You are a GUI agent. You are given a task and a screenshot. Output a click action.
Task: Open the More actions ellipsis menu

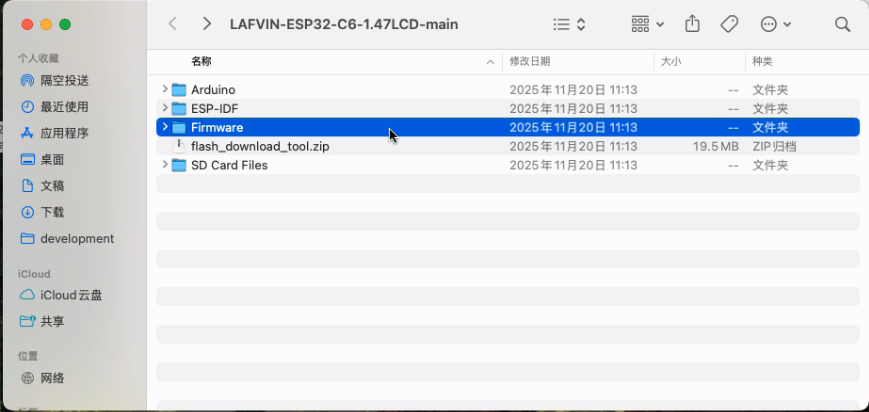pos(775,24)
